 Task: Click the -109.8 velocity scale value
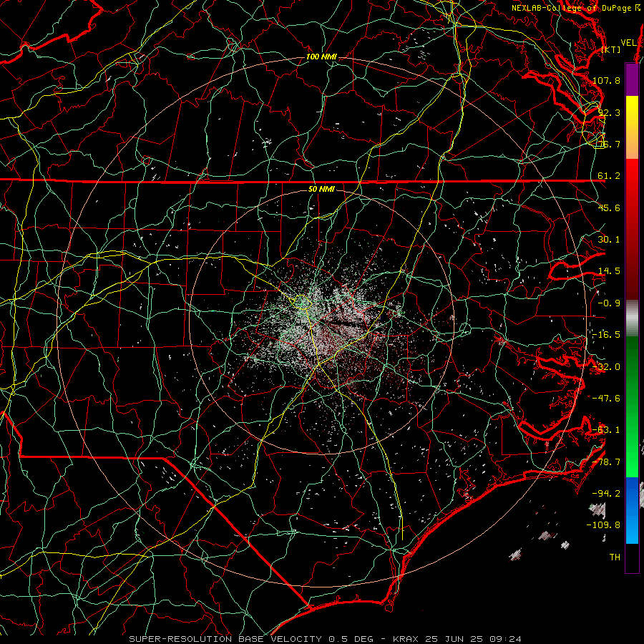pyautogui.click(x=604, y=525)
